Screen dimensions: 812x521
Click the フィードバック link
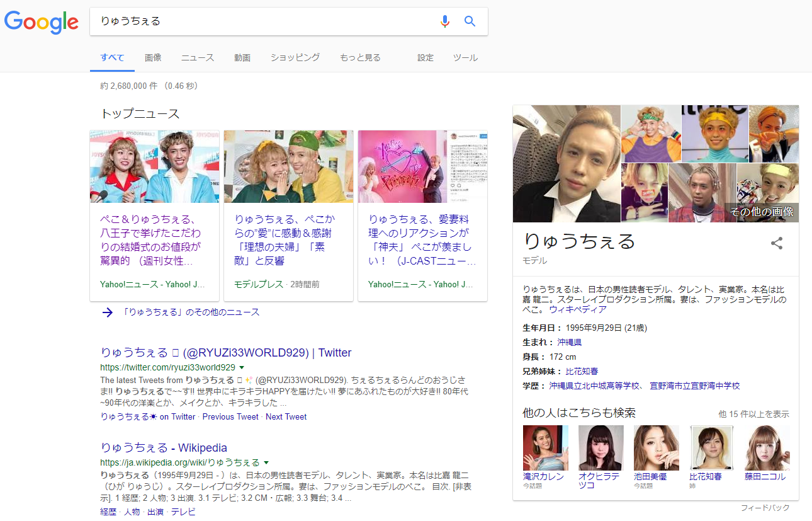click(764, 507)
